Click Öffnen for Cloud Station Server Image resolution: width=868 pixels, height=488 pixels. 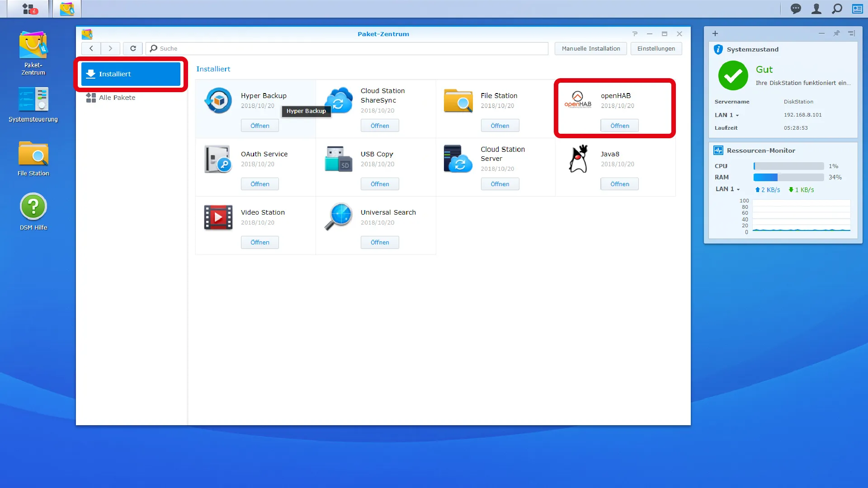point(500,184)
